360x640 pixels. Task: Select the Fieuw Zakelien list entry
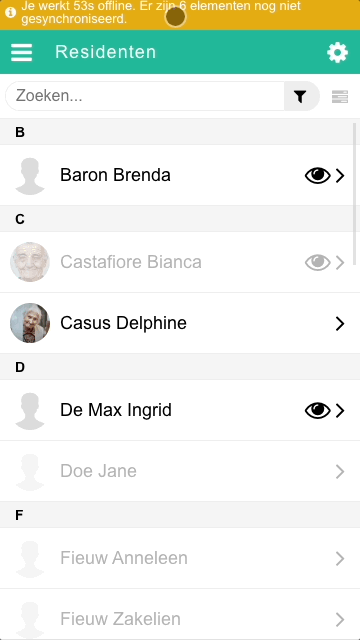[x=180, y=619]
